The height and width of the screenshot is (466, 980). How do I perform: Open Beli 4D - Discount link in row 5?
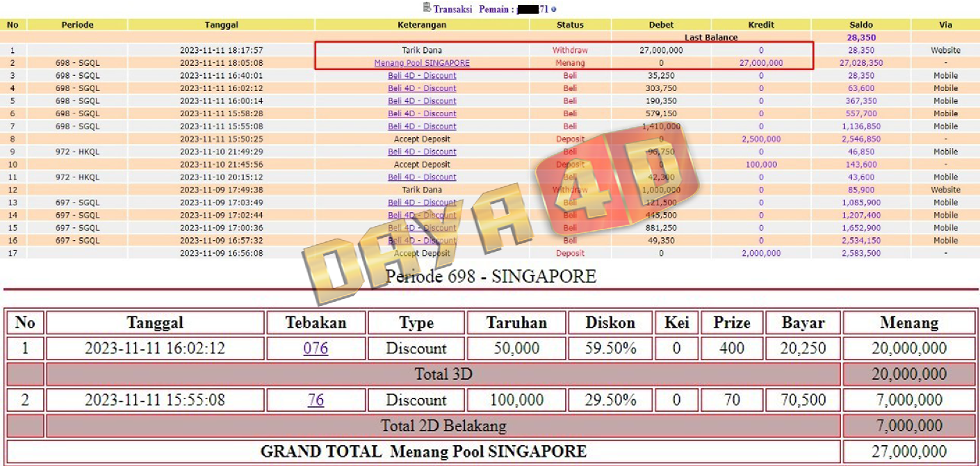[422, 101]
